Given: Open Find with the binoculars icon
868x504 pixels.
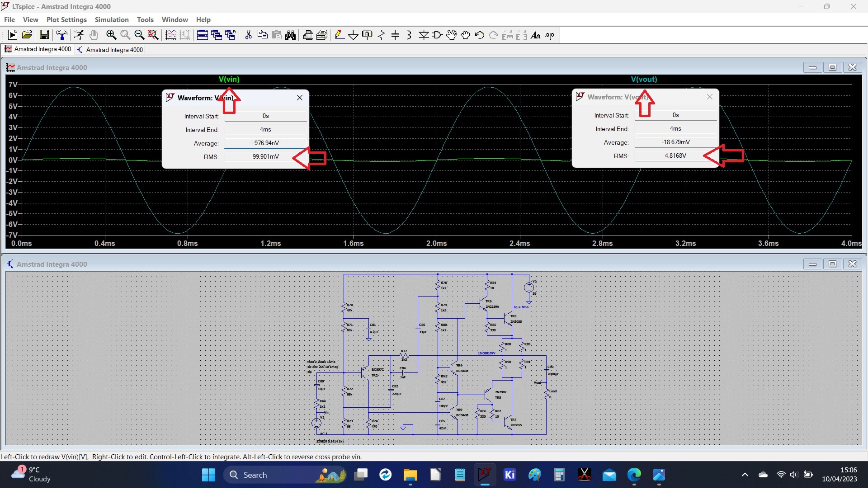Looking at the screenshot, I should coord(290,35).
